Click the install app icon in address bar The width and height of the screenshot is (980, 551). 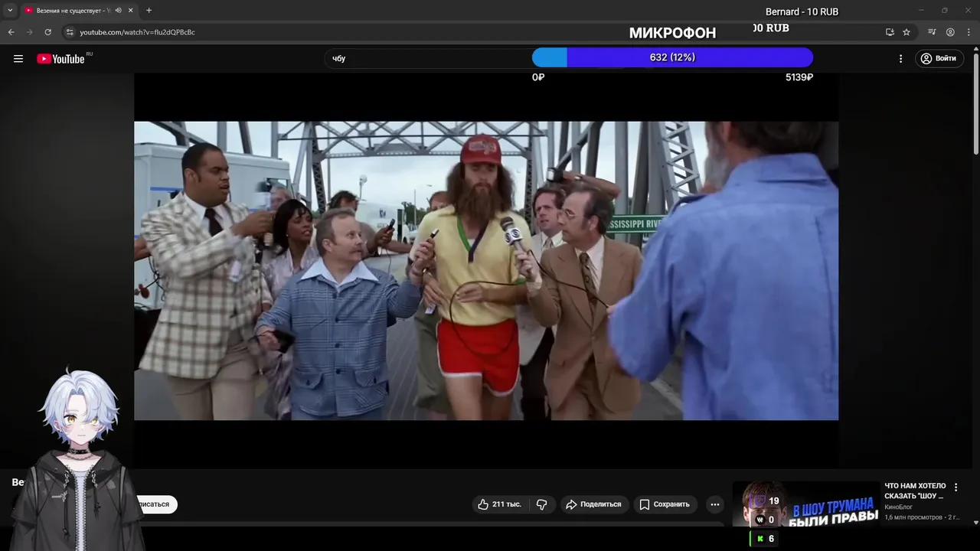[890, 32]
